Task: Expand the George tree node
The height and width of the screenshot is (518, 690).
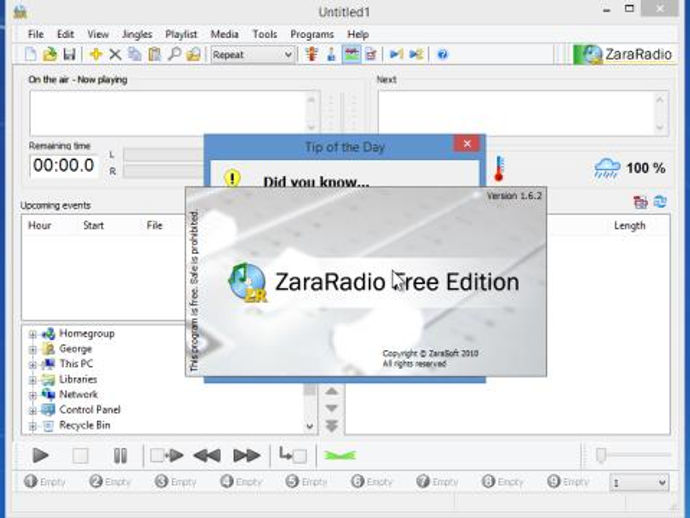Action: tap(33, 349)
